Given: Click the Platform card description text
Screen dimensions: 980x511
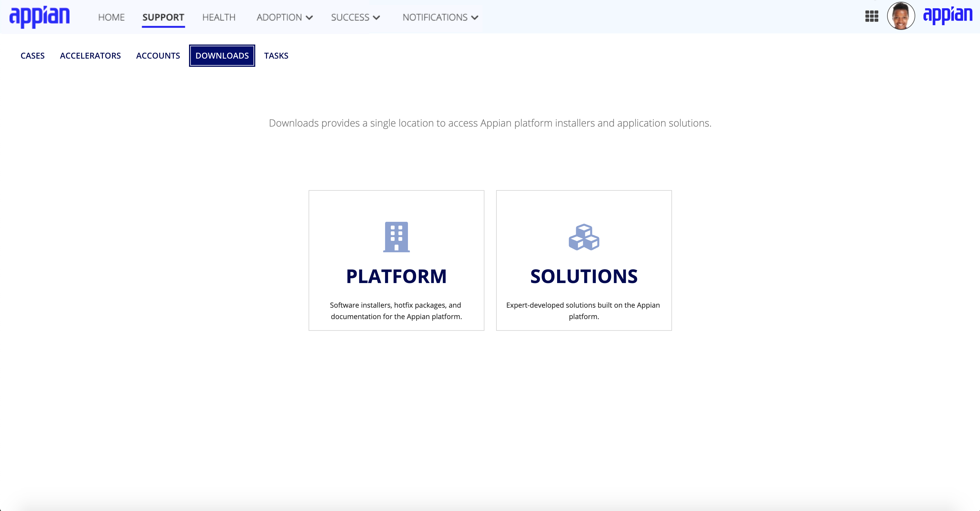Looking at the screenshot, I should click(396, 311).
